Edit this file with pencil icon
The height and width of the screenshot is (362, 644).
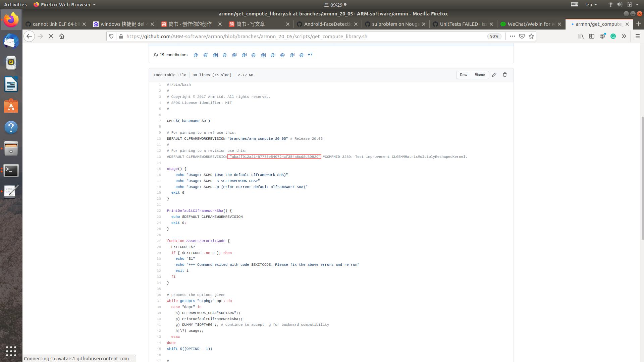pyautogui.click(x=494, y=75)
